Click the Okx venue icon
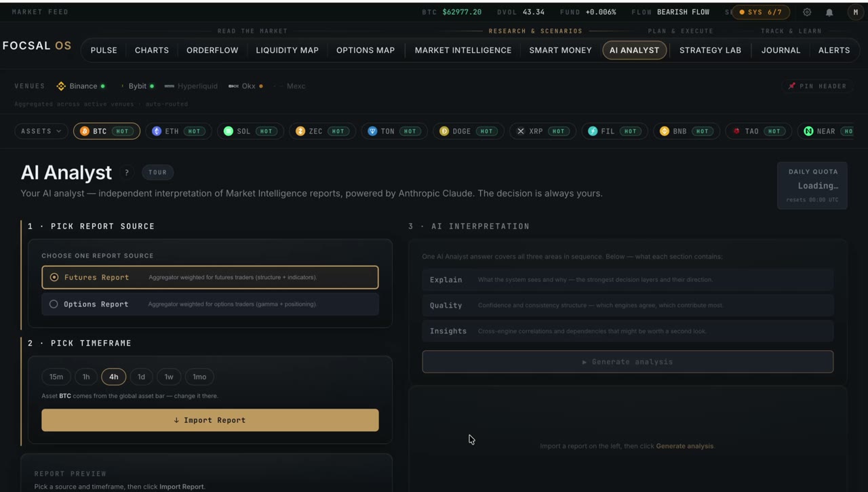The height and width of the screenshot is (492, 868). 233,86
